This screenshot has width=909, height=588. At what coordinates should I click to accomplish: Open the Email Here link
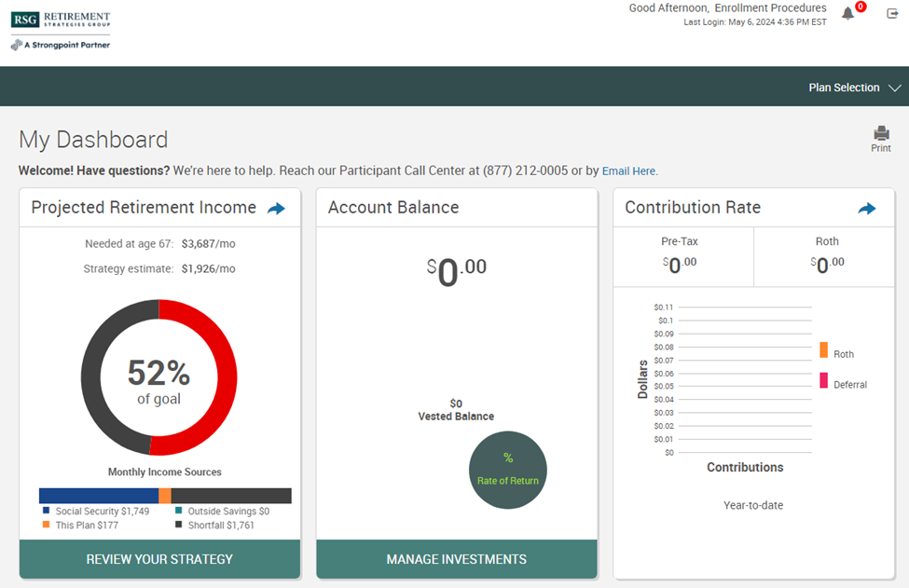[628, 171]
